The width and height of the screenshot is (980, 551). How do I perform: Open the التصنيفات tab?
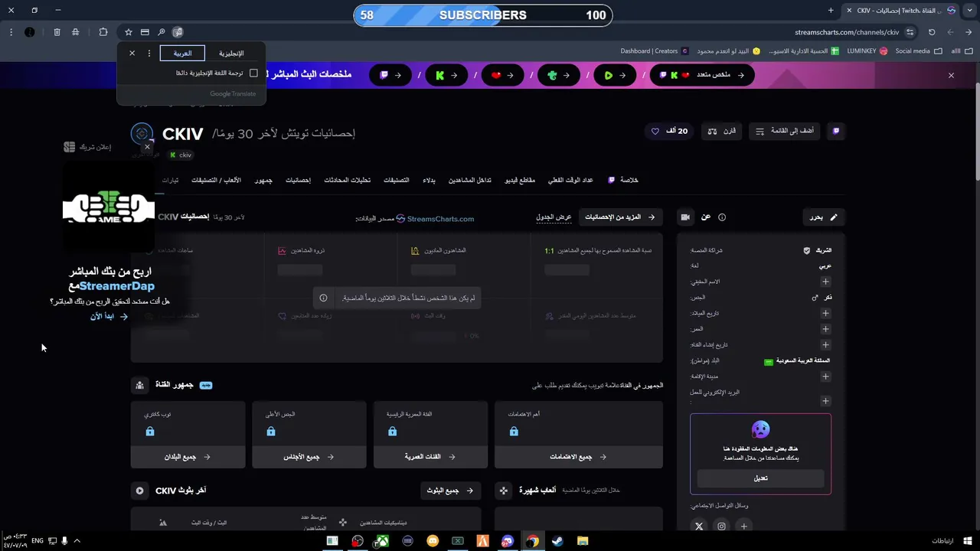(x=396, y=180)
